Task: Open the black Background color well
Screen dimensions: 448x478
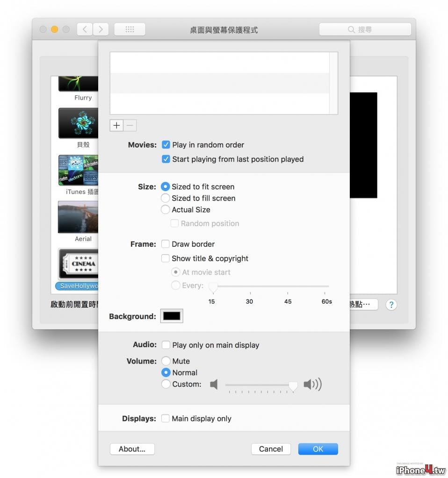Action: [172, 316]
